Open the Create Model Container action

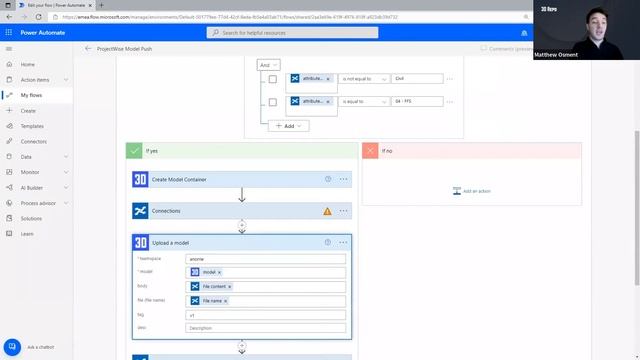pyautogui.click(x=242, y=180)
